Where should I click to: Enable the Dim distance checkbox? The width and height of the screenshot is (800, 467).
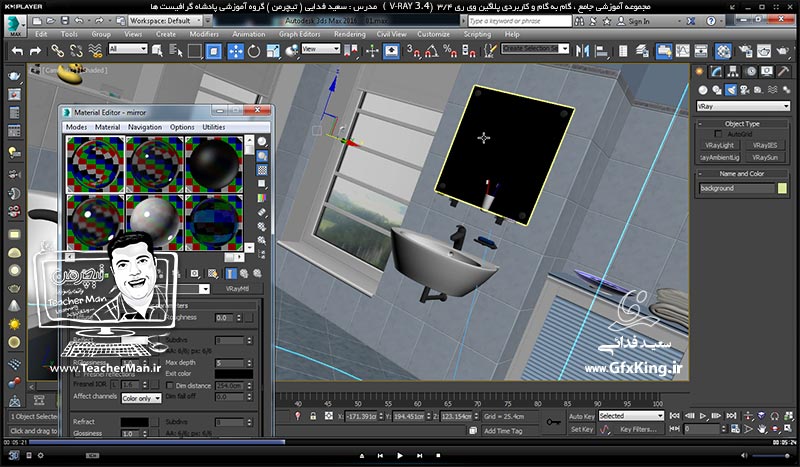pos(170,386)
